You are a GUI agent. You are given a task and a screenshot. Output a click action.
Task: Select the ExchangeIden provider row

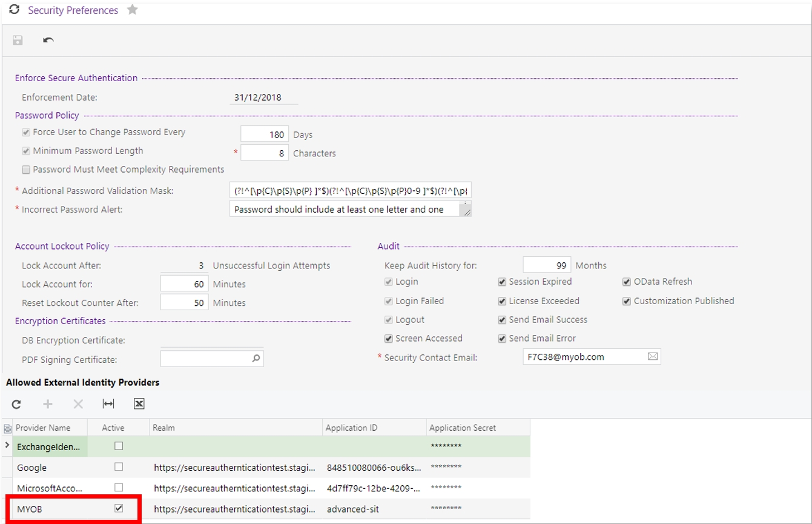tap(48, 447)
